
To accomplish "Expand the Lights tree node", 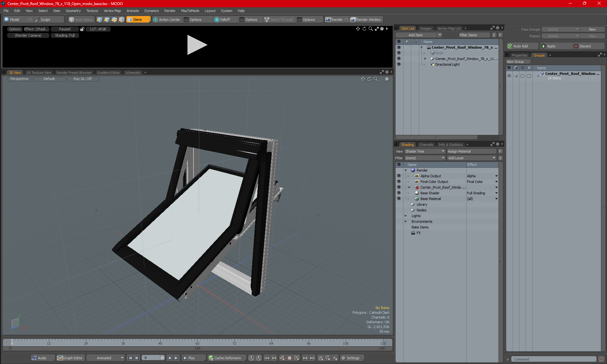I will 406,216.
